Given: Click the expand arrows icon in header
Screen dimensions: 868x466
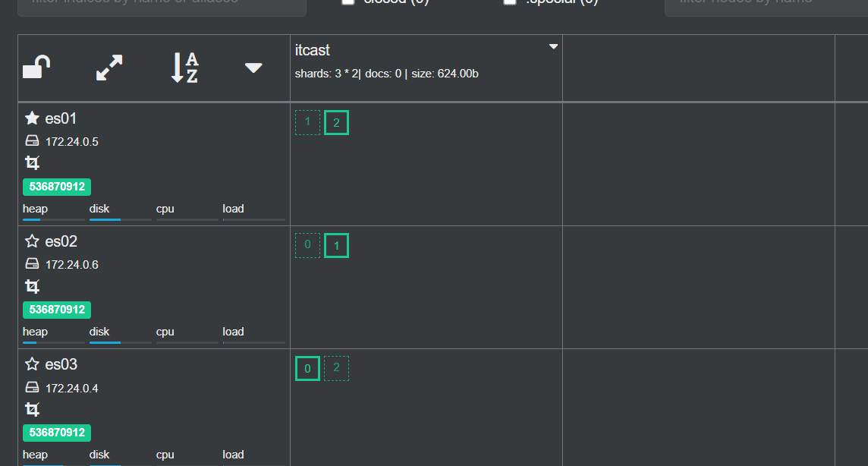Looking at the screenshot, I should point(109,68).
